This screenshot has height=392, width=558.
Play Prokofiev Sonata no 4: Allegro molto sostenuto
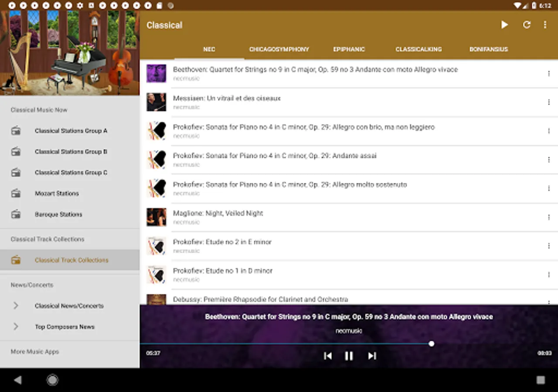(349, 189)
